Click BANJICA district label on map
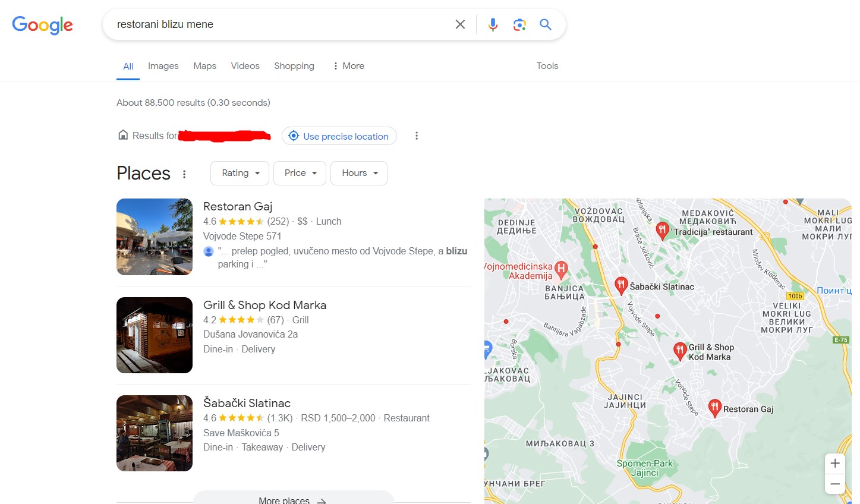 click(565, 292)
